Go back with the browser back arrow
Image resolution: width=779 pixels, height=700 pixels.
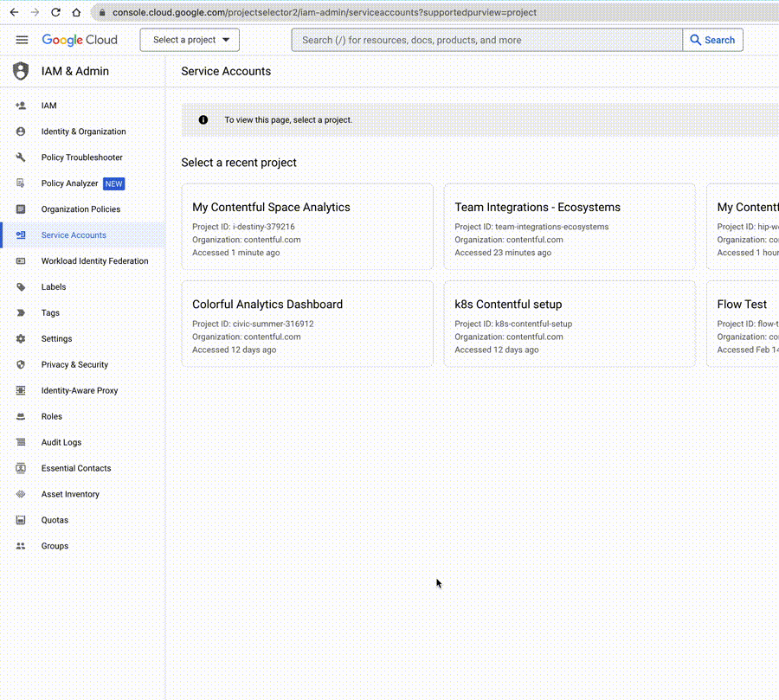click(x=15, y=12)
